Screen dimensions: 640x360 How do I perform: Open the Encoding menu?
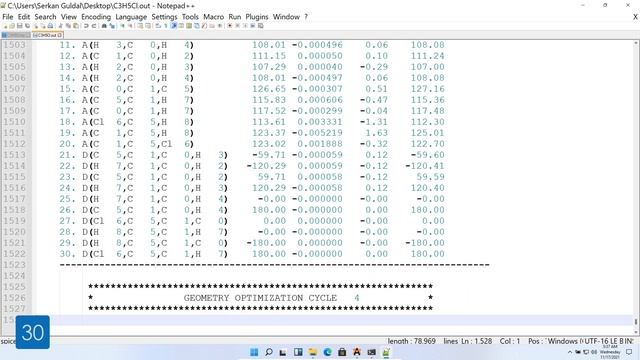(x=96, y=17)
